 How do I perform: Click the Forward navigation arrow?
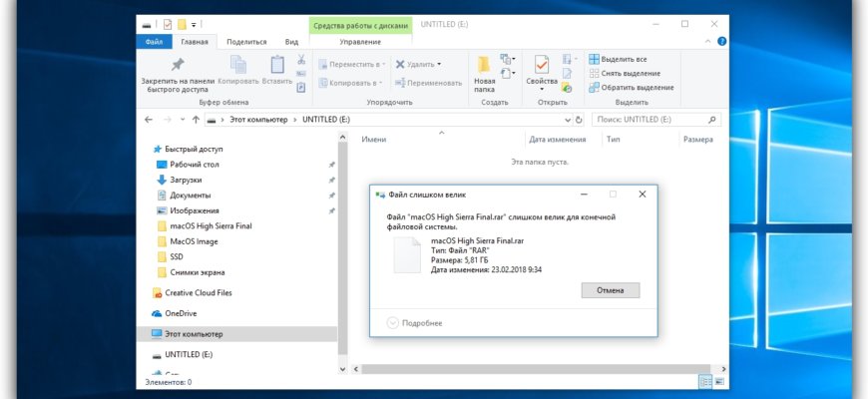click(x=168, y=120)
